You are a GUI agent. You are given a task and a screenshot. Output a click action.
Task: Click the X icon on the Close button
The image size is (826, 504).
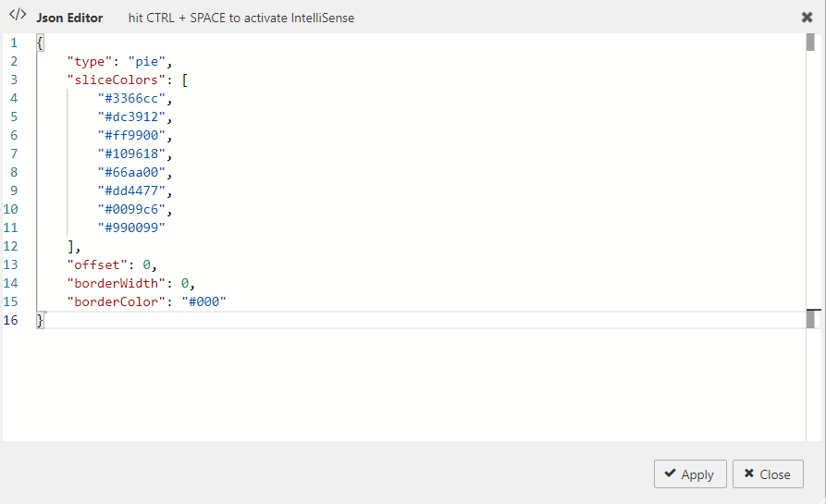point(748,474)
